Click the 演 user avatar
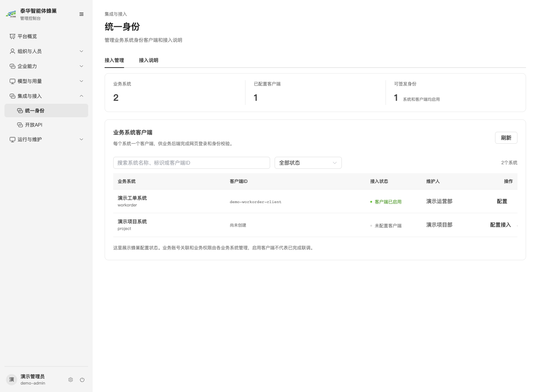The height and width of the screenshot is (392, 538). 12,379
